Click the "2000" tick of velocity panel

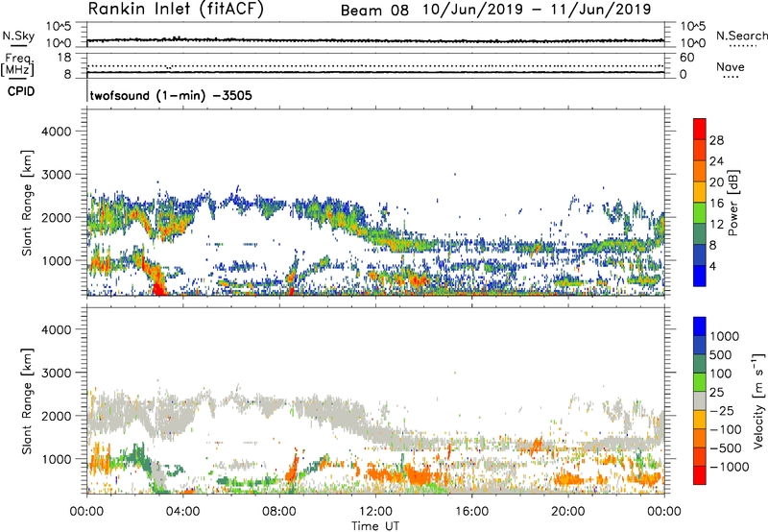(x=57, y=416)
